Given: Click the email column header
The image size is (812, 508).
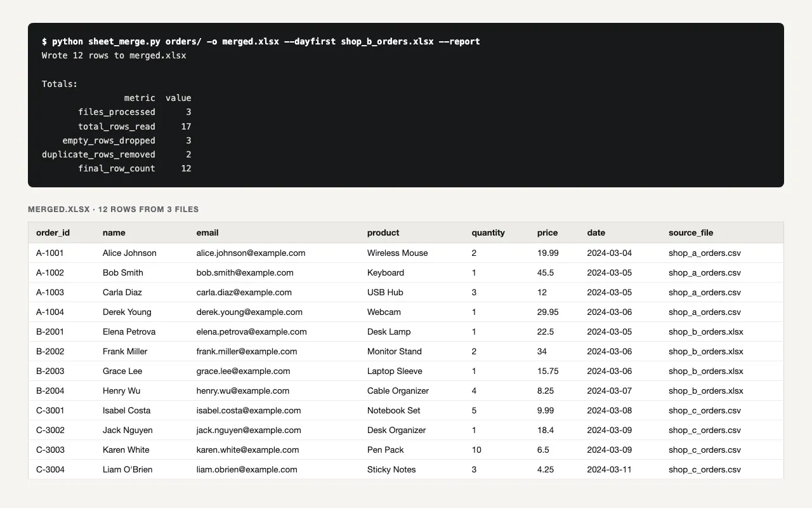Looking at the screenshot, I should click(207, 232).
